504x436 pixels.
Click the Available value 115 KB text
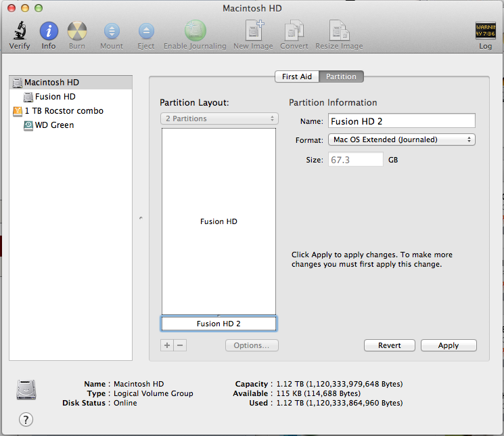(x=318, y=393)
